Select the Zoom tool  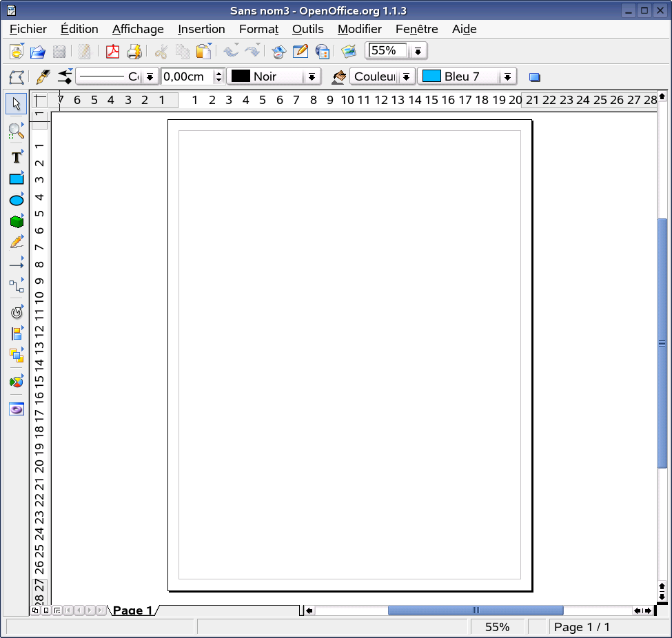coord(15,131)
